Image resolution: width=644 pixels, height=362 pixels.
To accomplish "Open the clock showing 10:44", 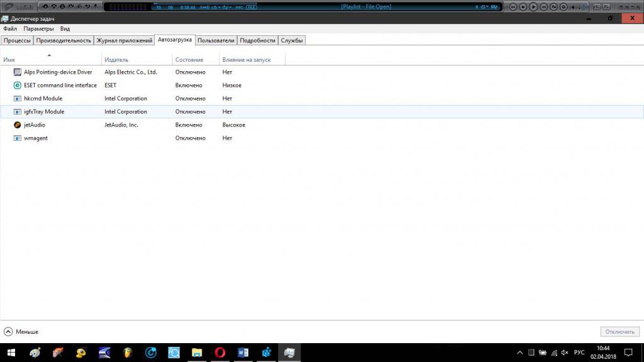I will tap(603, 353).
